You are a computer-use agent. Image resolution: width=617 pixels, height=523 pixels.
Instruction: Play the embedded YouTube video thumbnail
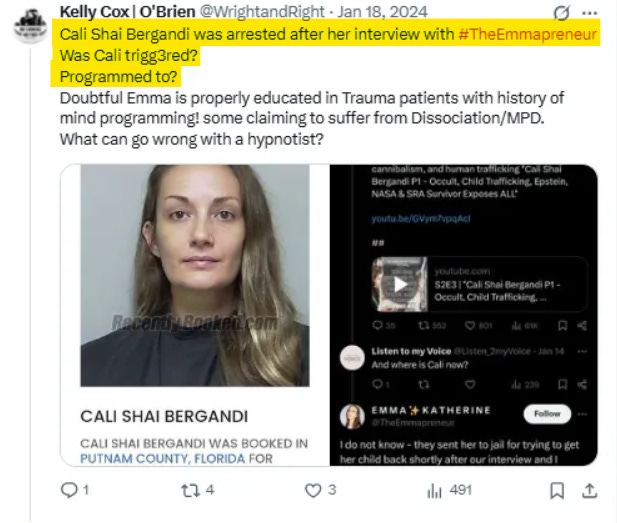click(x=400, y=284)
